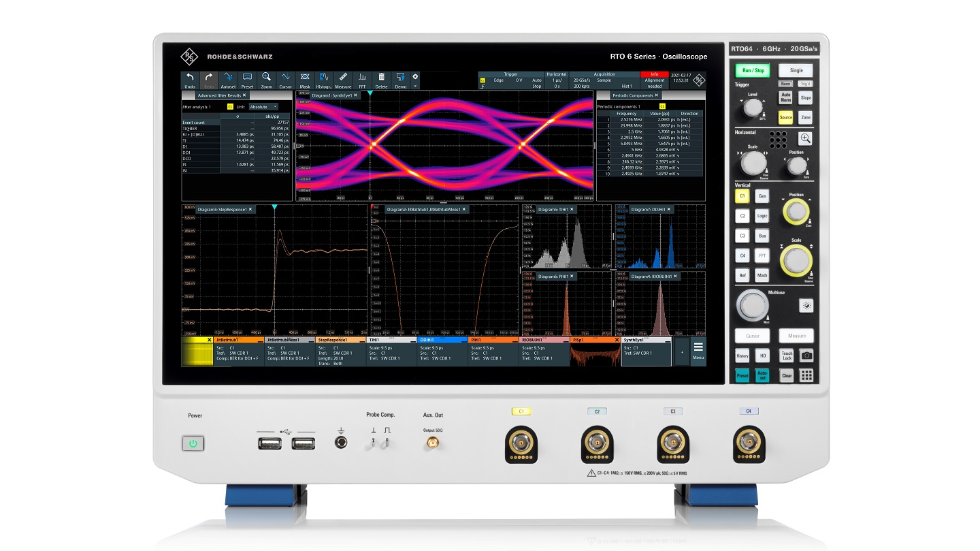This screenshot has height=551, width=980.
Task: Toggle the green Power button
Action: pyautogui.click(x=193, y=444)
